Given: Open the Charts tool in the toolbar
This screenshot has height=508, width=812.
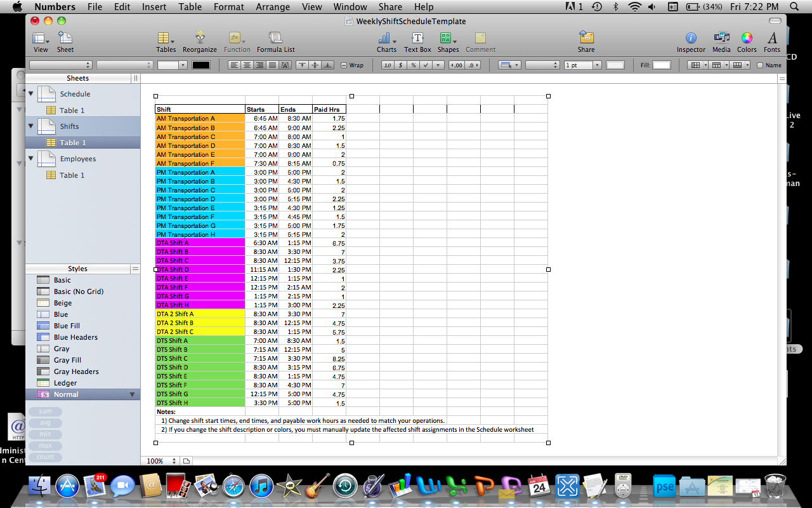Looking at the screenshot, I should [384, 41].
